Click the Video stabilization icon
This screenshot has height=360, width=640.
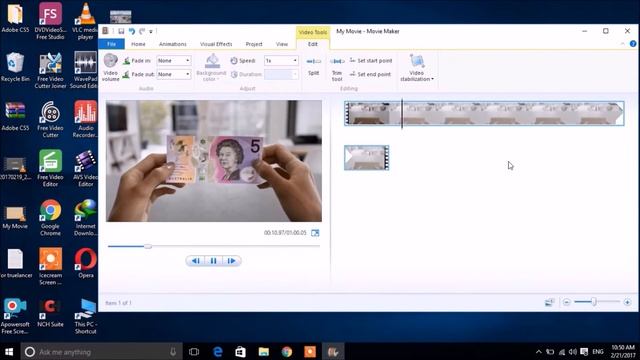pyautogui.click(x=417, y=61)
